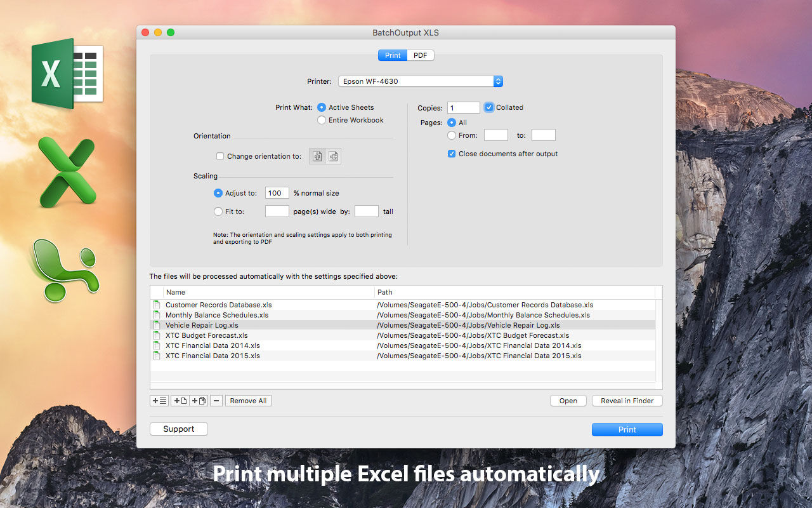Click path ending XTC Budget Forecast.xls
Screen dimensions: 812x508
(473, 335)
